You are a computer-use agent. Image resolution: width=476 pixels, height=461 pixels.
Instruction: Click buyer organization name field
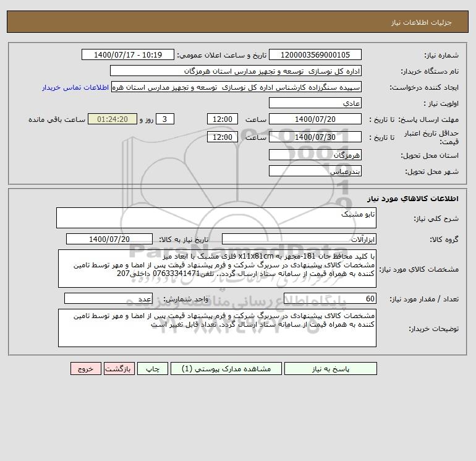[x=236, y=71]
